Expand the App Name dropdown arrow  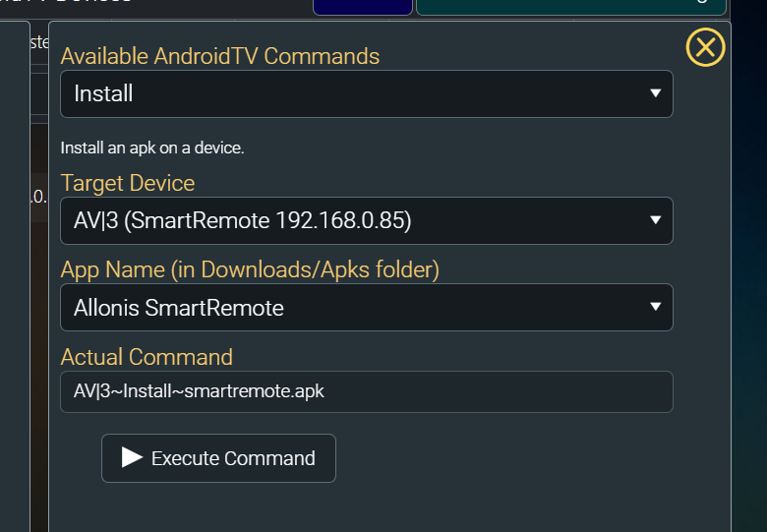pyautogui.click(x=656, y=307)
